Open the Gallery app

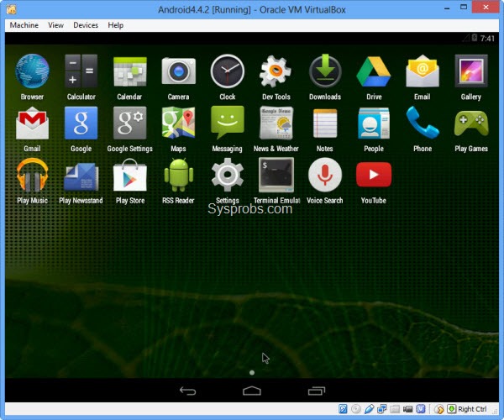tap(471, 71)
